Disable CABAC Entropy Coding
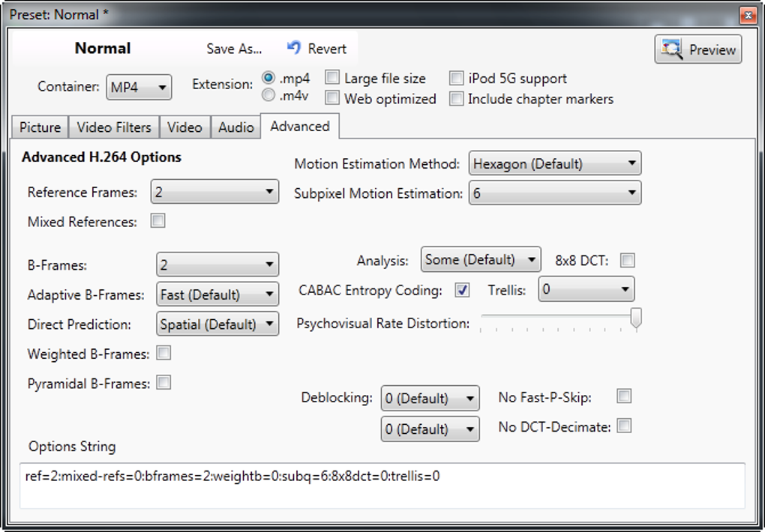 (x=461, y=290)
